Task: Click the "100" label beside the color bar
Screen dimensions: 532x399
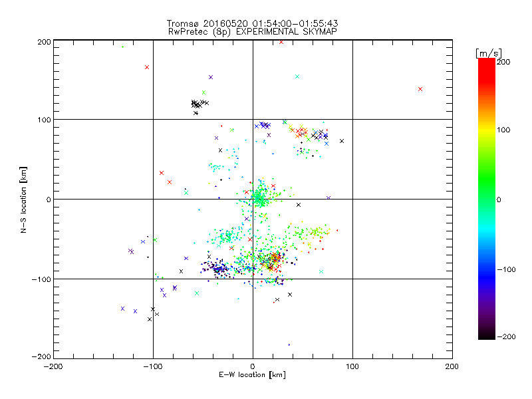Action: pyautogui.click(x=503, y=130)
